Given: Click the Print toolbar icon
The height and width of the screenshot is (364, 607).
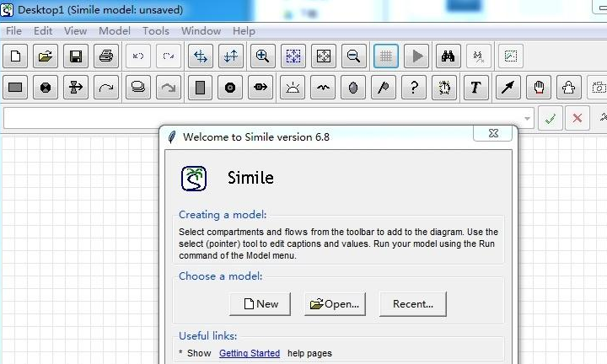Looking at the screenshot, I should pyautogui.click(x=106, y=56).
